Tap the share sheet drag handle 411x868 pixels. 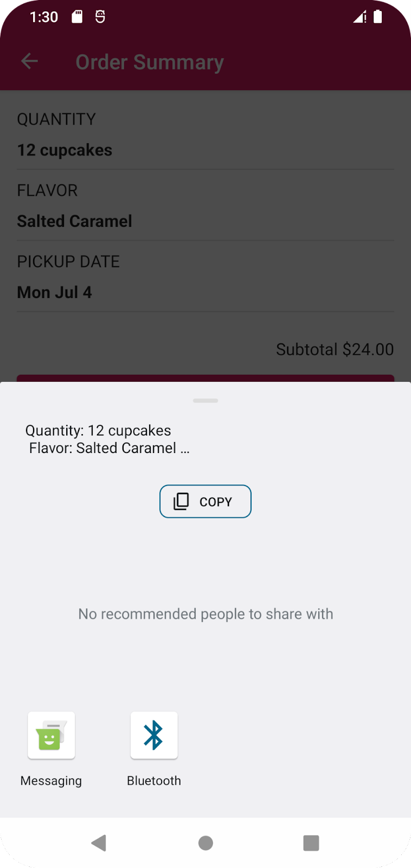click(x=206, y=400)
